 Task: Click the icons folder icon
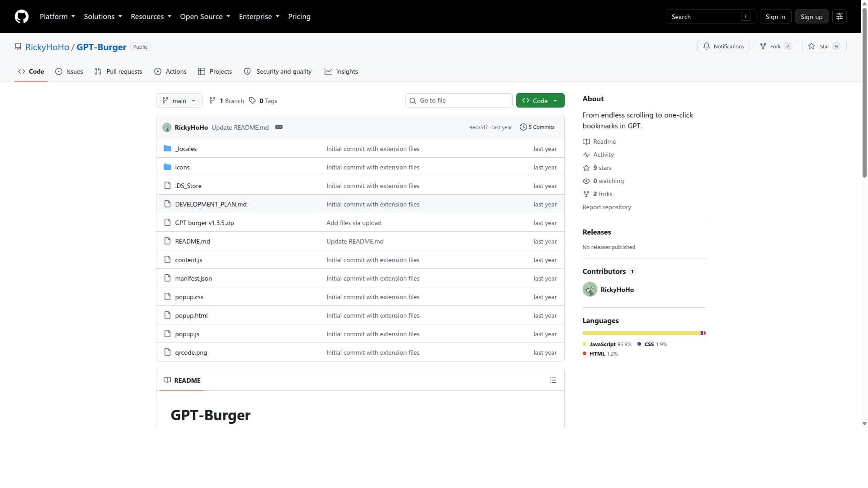click(167, 167)
